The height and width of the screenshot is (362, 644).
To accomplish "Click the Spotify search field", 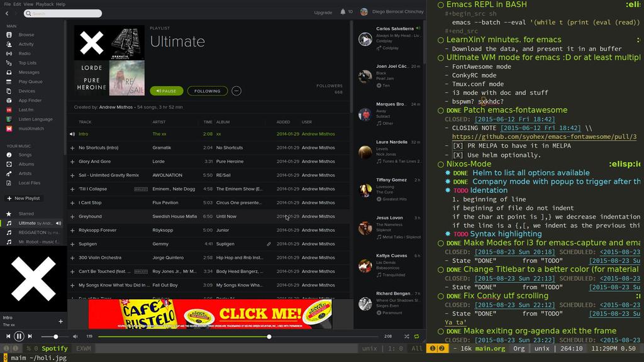I will [x=63, y=14].
